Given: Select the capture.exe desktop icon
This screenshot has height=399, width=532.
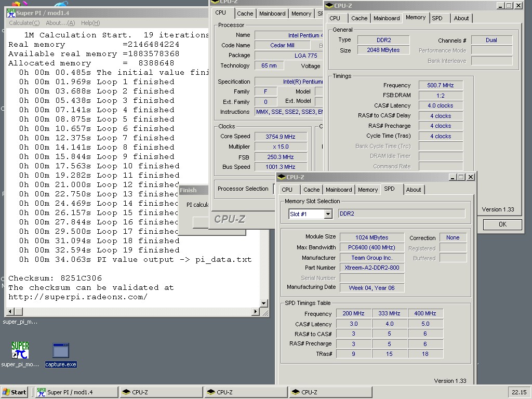Looking at the screenshot, I should click(x=61, y=351).
